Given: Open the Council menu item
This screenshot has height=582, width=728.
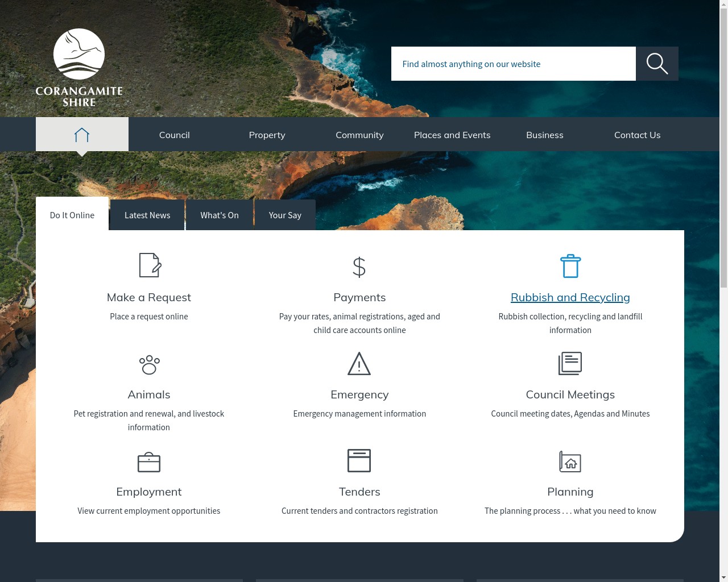Looking at the screenshot, I should coord(175,135).
